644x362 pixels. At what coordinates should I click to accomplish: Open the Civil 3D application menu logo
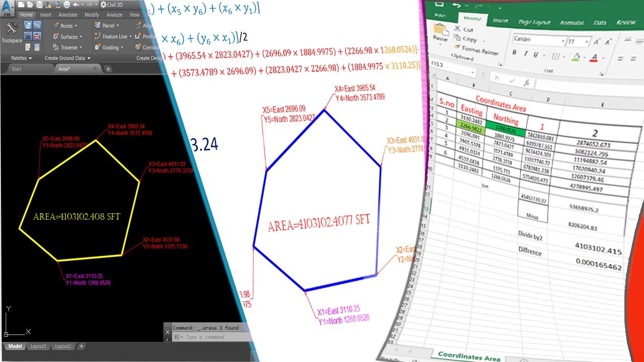pos(7,8)
